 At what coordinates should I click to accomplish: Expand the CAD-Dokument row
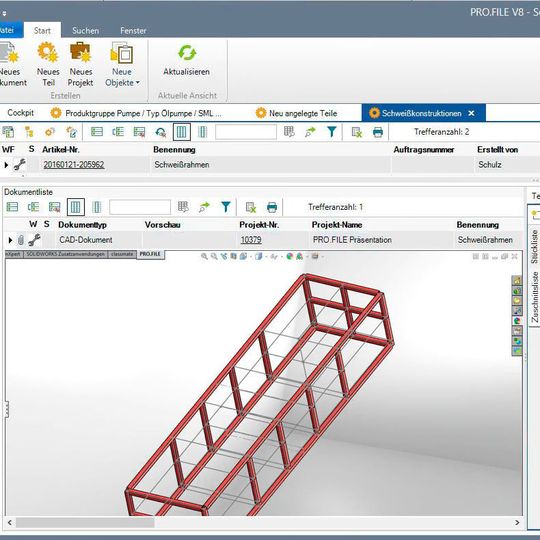tap(10, 240)
